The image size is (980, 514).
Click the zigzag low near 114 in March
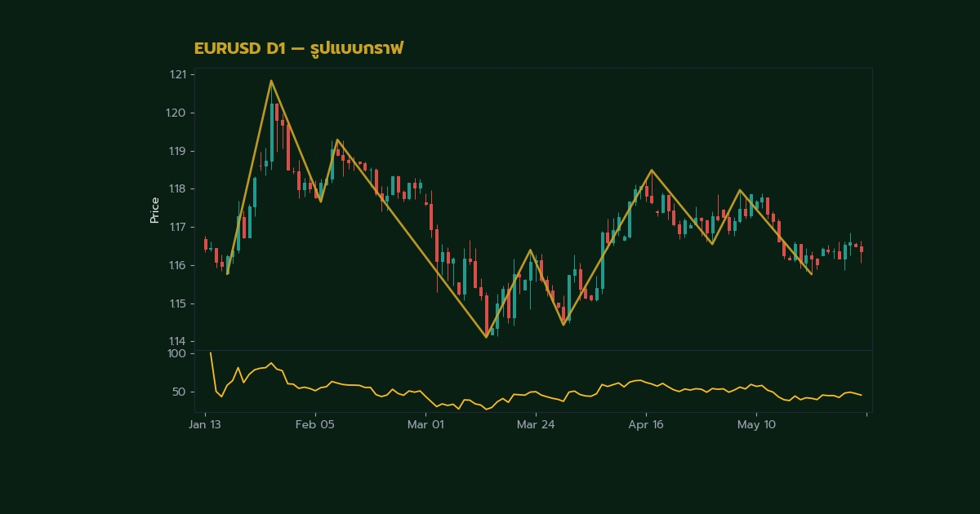[486, 337]
